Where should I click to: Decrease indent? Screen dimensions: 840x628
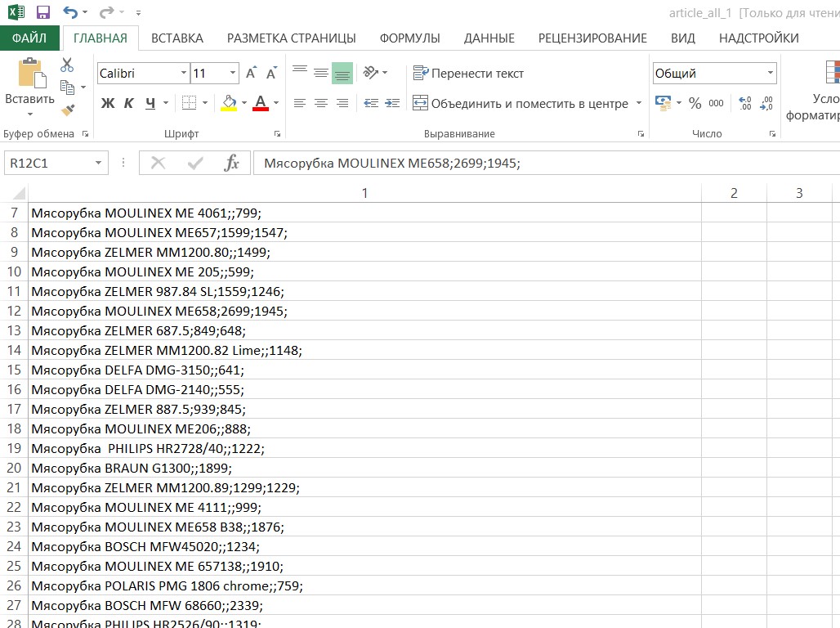[371, 103]
